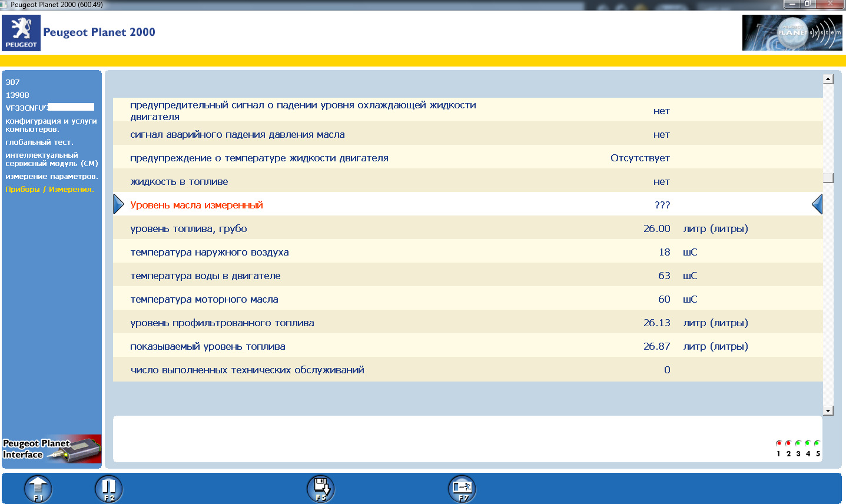
Task: Pause measurements with the F2 button
Action: point(109,489)
